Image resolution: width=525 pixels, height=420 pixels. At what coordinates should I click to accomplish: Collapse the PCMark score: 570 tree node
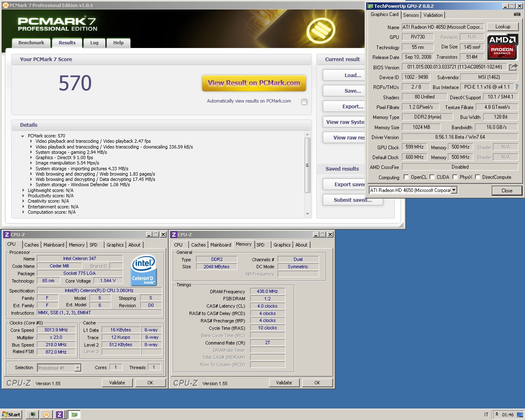23,136
